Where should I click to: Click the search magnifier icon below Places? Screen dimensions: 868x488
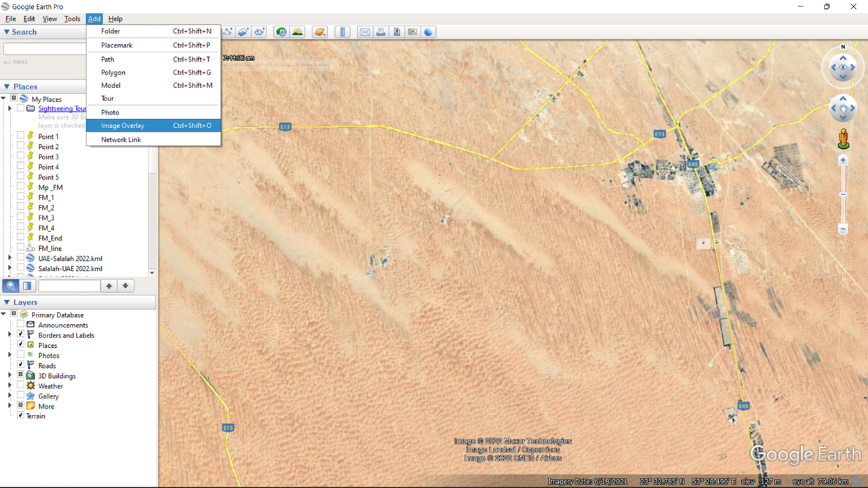(x=11, y=286)
